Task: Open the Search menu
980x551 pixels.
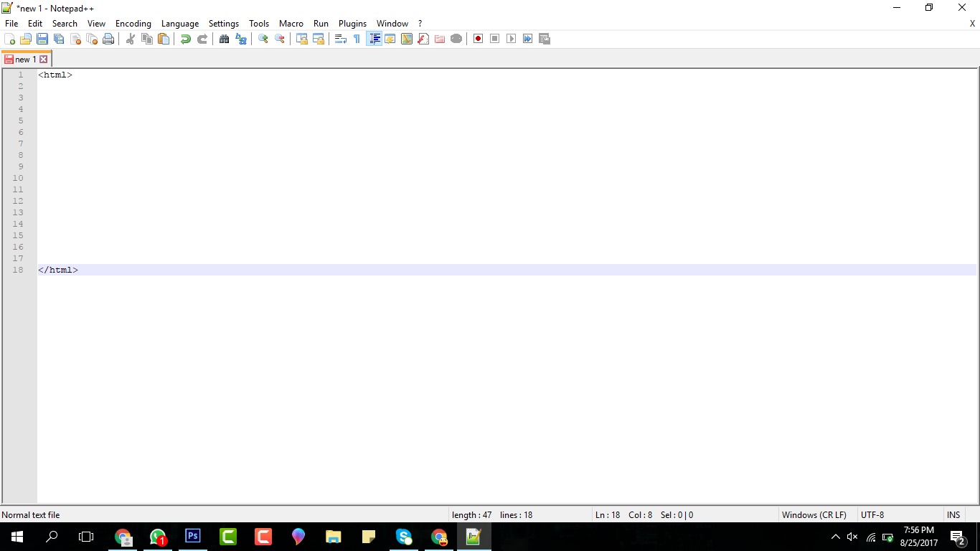Action: click(x=65, y=24)
